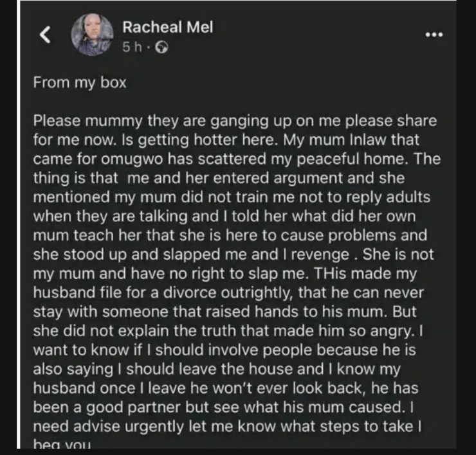This screenshot has height=455, width=476.
Task: Click the line 'husband file for a divorce outrightly'
Action: 228,293
